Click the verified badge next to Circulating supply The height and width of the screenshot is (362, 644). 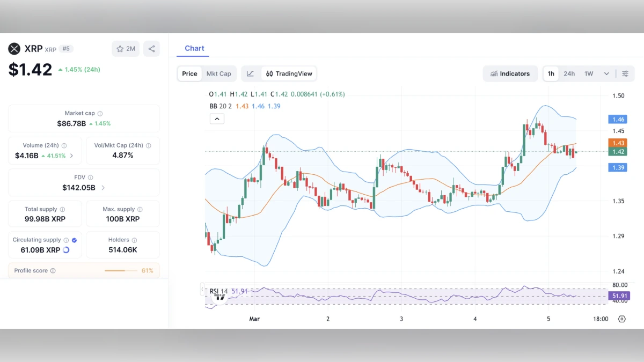pyautogui.click(x=75, y=240)
